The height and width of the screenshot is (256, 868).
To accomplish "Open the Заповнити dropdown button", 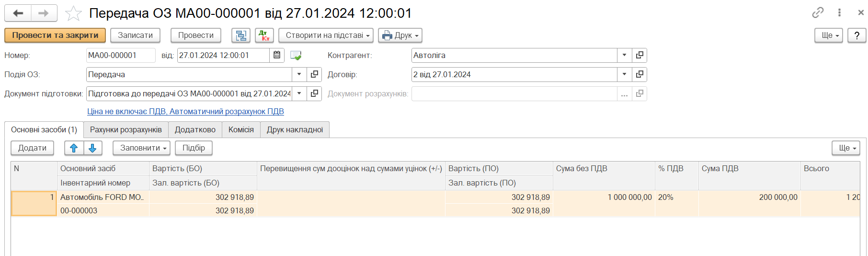I will (x=142, y=148).
